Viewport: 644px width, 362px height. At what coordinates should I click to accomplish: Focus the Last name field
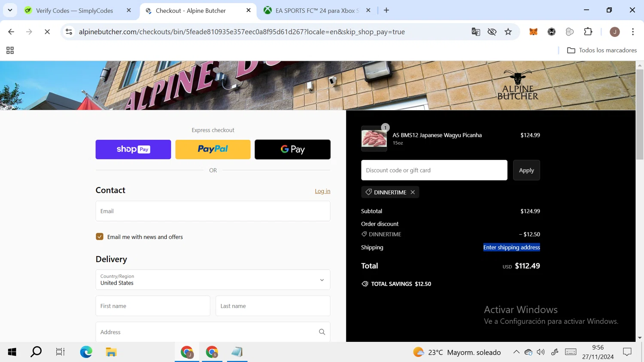[x=273, y=306]
